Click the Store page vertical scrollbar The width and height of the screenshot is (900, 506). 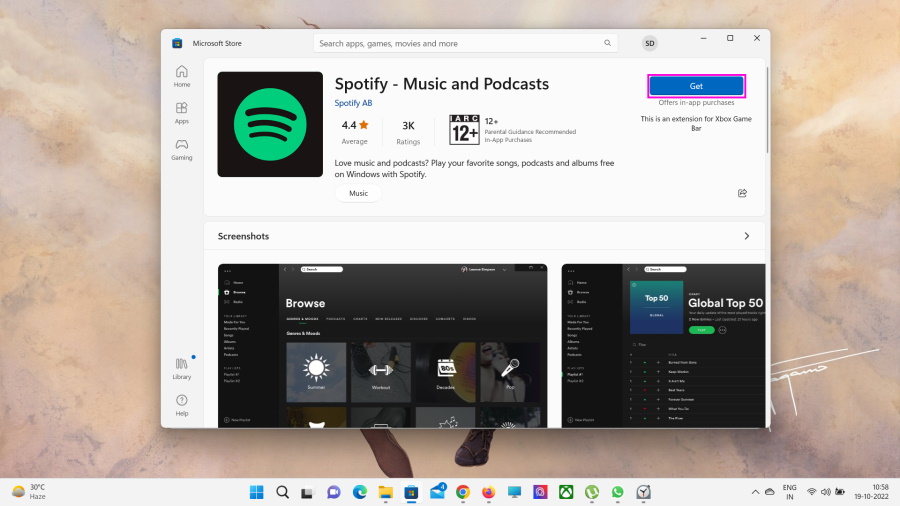pos(767,109)
